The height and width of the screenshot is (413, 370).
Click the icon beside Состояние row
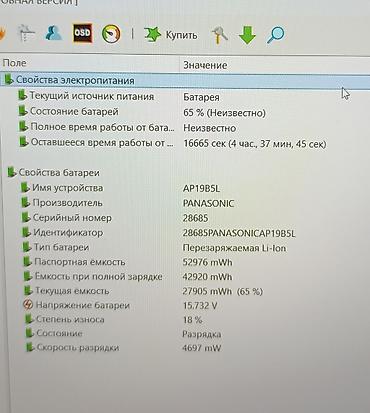[30, 333]
